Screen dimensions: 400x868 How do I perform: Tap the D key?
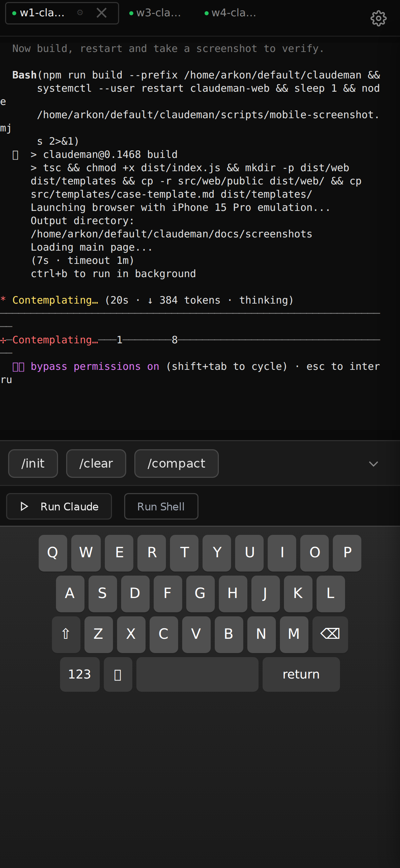click(x=135, y=593)
